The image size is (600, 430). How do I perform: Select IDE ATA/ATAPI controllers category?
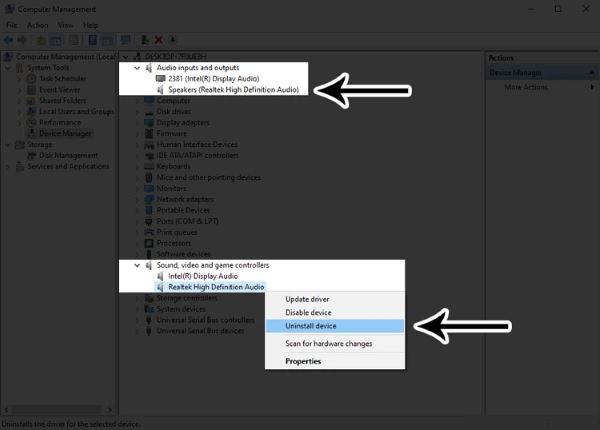click(x=197, y=156)
